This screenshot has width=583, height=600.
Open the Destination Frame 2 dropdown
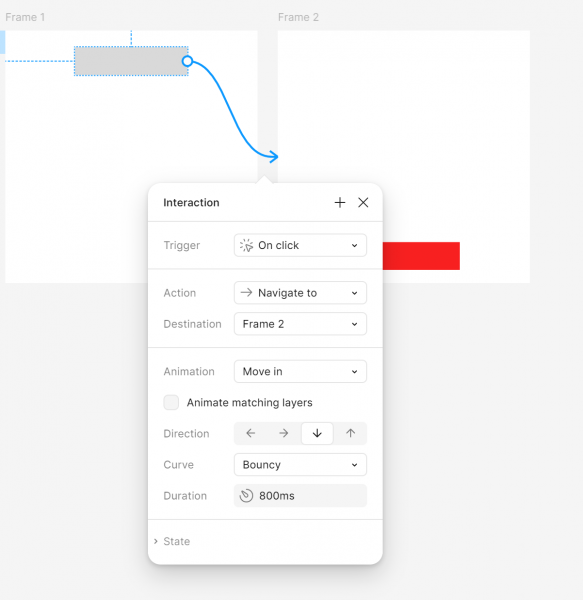tap(300, 324)
